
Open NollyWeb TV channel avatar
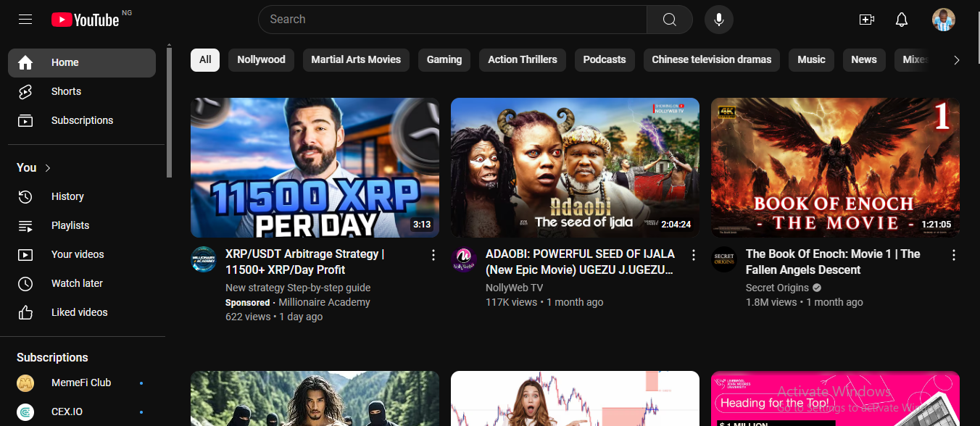(464, 259)
